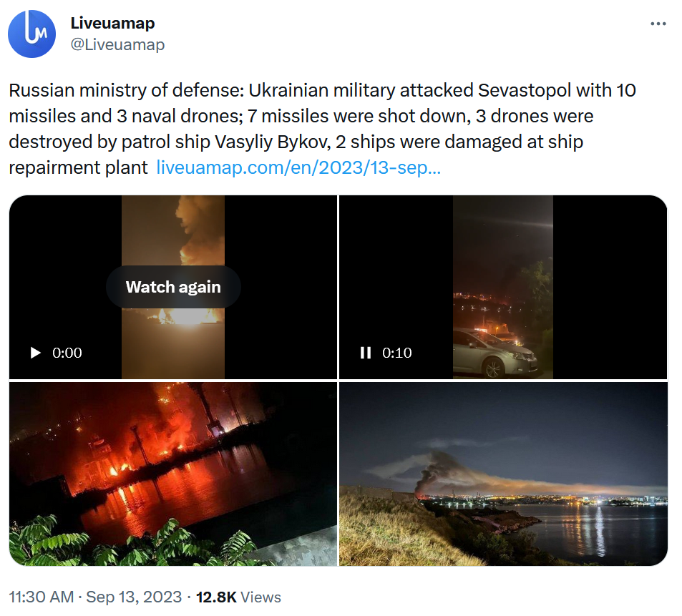Pause the second video at 0:10
Image resolution: width=682 pixels, height=616 pixels.
click(366, 353)
